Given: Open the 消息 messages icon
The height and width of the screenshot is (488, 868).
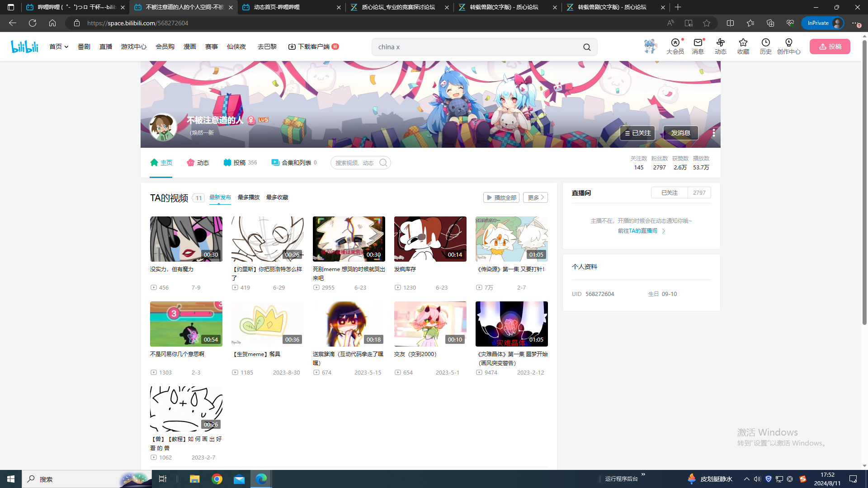Looking at the screenshot, I should [x=698, y=46].
